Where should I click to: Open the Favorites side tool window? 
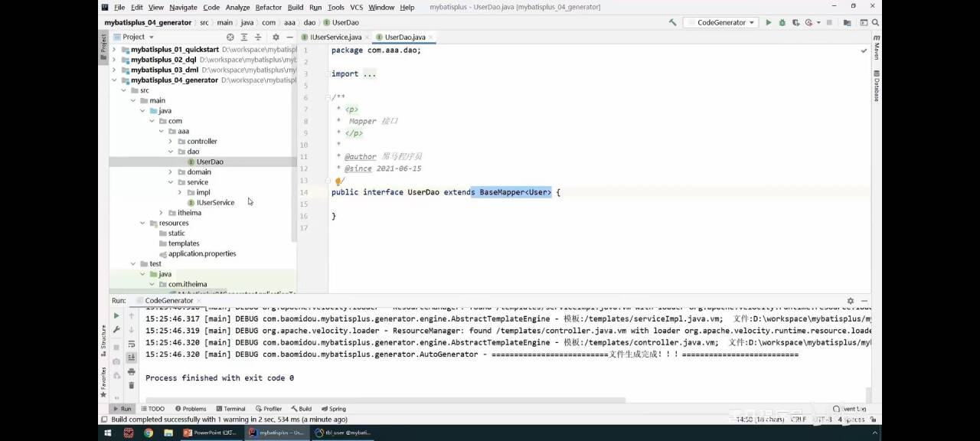click(x=103, y=381)
